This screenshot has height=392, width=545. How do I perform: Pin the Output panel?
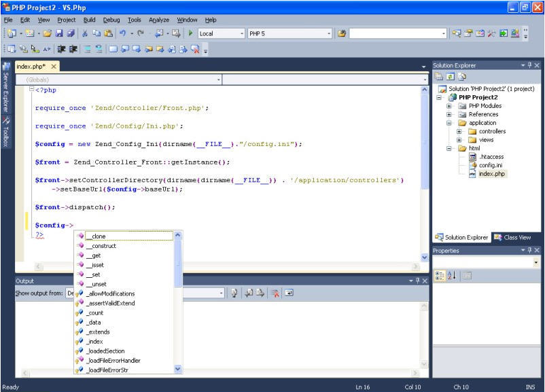click(x=418, y=281)
